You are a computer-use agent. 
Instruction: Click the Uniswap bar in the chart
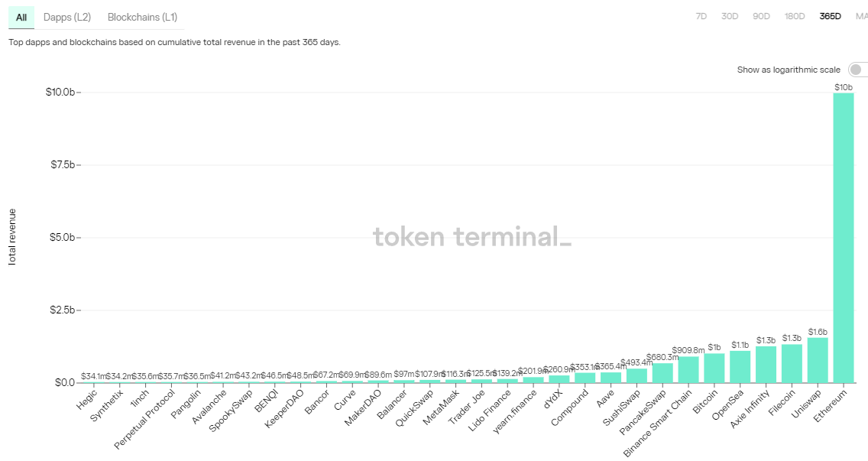coord(818,360)
